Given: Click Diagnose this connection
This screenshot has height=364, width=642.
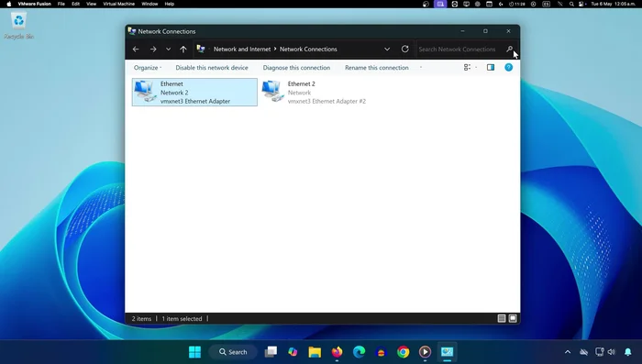Looking at the screenshot, I should click(296, 68).
